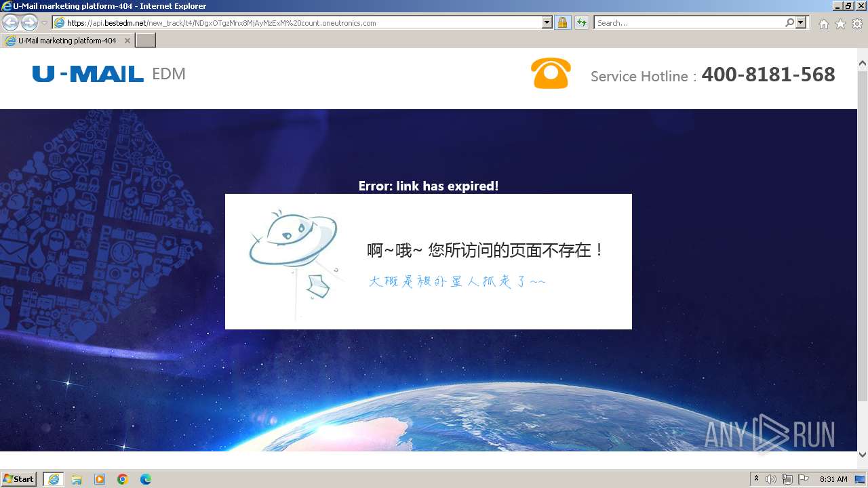Open the Tools gear icon

click(x=857, y=24)
